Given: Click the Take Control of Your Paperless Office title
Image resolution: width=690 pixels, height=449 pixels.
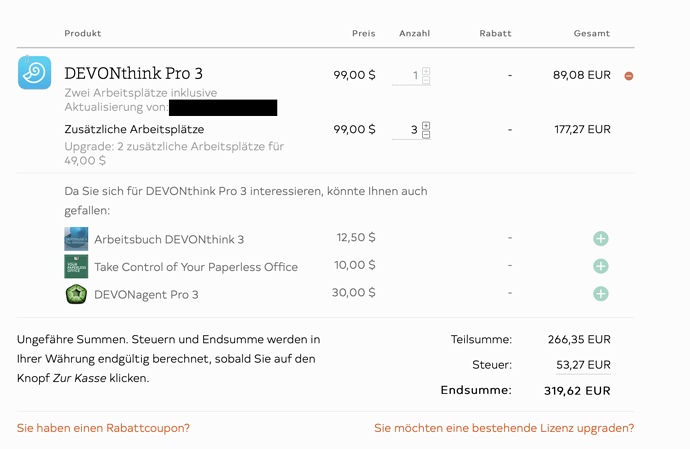Looking at the screenshot, I should (x=196, y=267).
